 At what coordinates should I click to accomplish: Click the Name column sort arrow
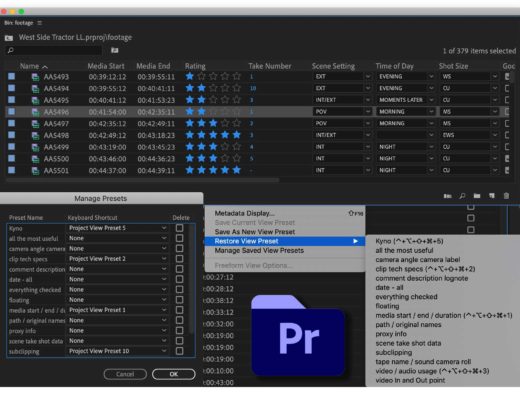[x=45, y=67]
